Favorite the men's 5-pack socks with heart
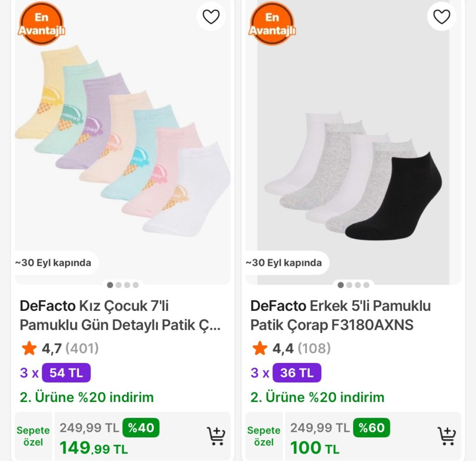 (442, 17)
